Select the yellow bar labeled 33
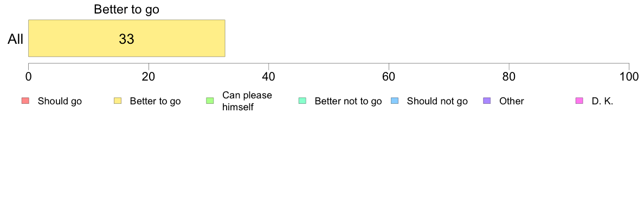 tap(126, 38)
